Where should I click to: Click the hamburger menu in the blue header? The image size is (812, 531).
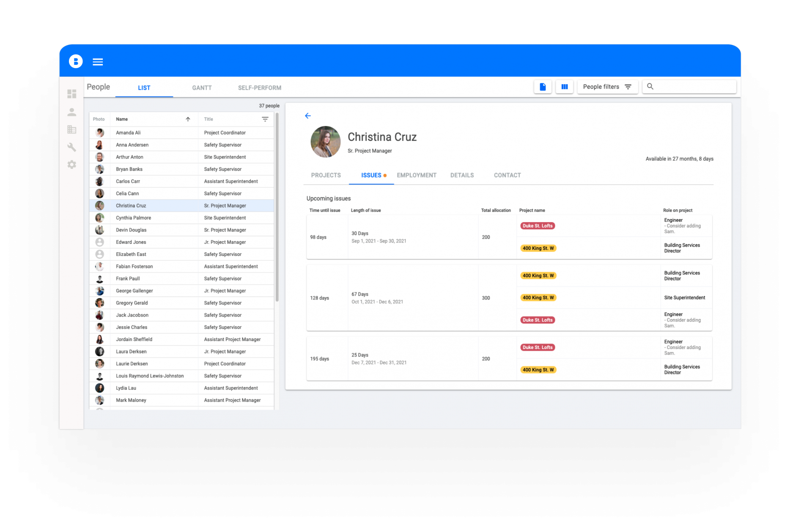click(98, 62)
